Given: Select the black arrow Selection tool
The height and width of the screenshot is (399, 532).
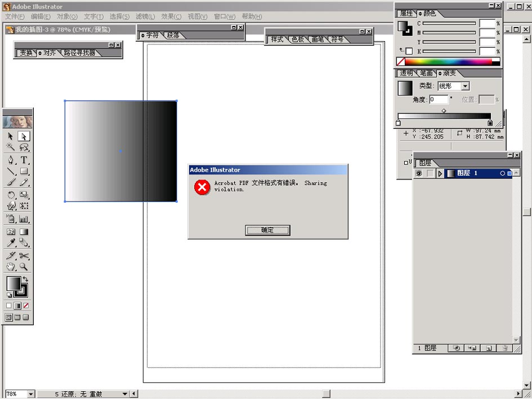Looking at the screenshot, I should pyautogui.click(x=11, y=136).
